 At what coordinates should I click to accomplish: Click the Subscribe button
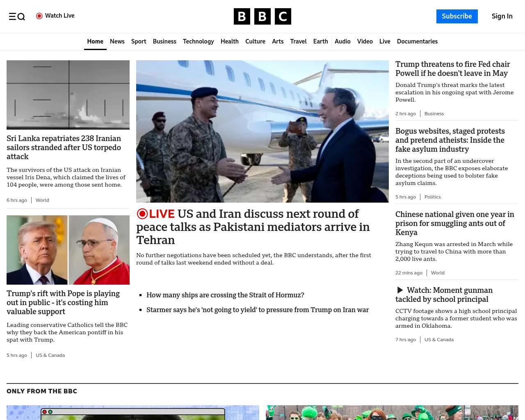click(x=457, y=16)
